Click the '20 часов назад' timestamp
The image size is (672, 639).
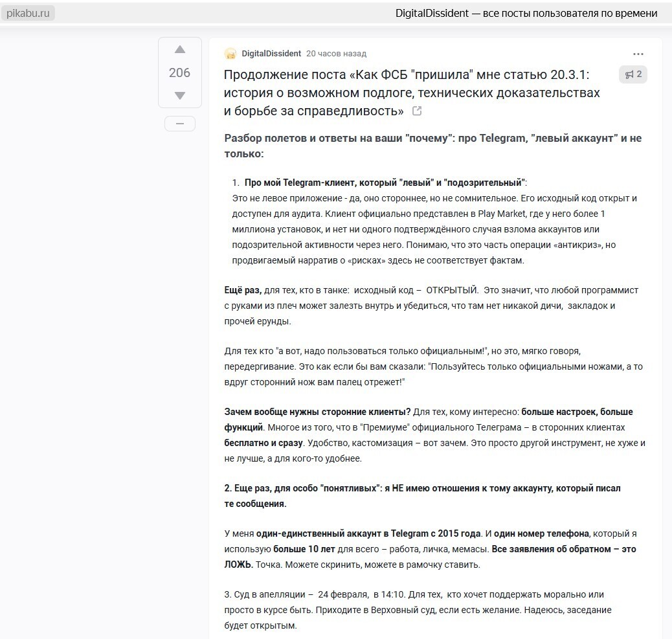(336, 54)
